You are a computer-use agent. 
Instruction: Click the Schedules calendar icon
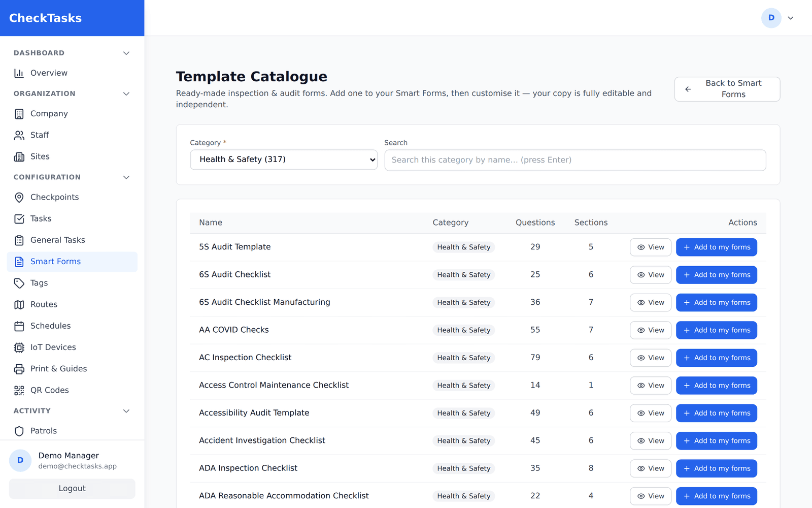pos(19,326)
